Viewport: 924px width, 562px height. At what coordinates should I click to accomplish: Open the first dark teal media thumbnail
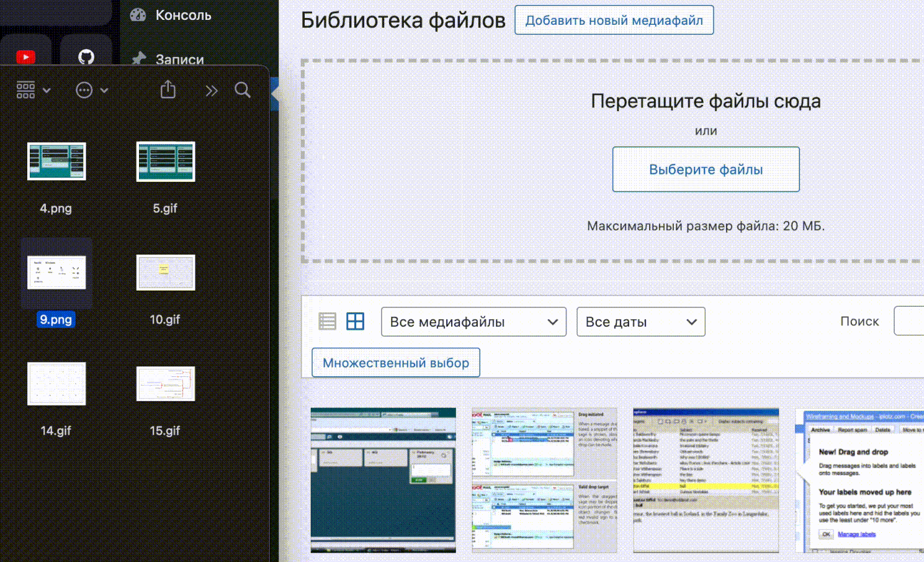[383, 480]
